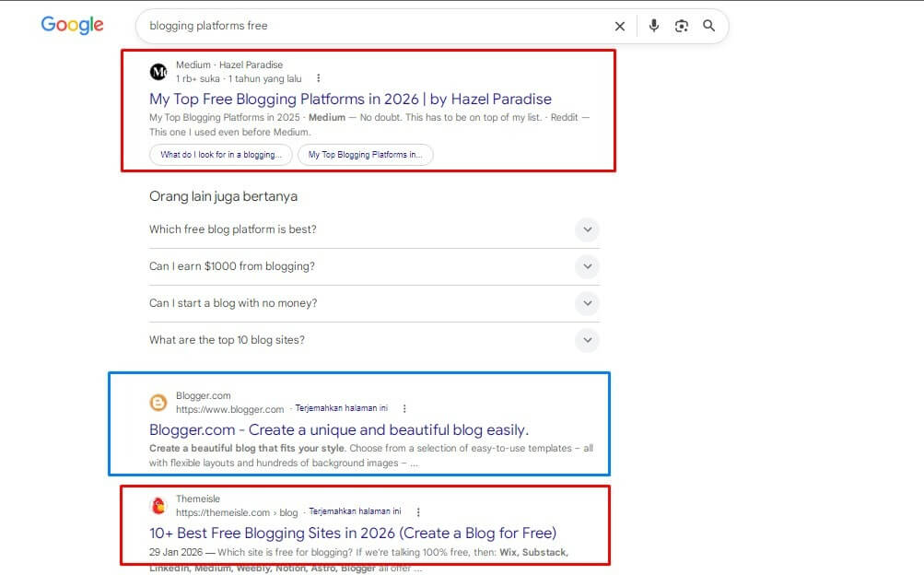Click "What do I look for in a blogging..." chip
Viewport: 924px width, 575px height.
(221, 155)
